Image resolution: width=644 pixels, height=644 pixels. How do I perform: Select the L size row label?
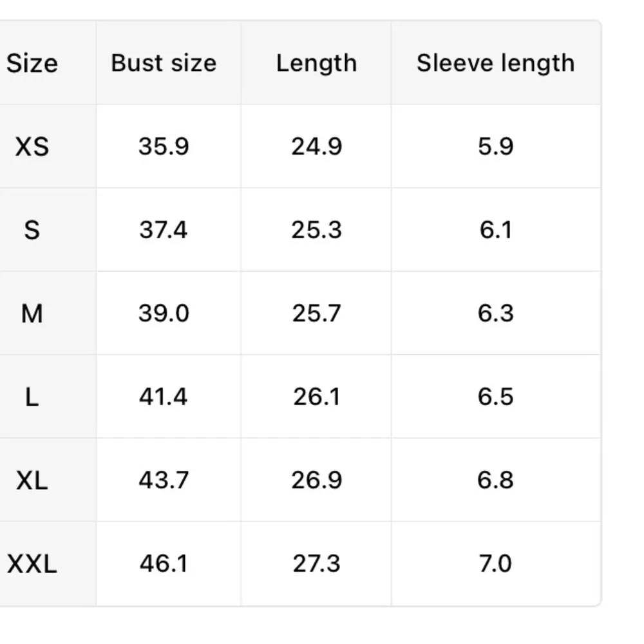[x=32, y=397]
